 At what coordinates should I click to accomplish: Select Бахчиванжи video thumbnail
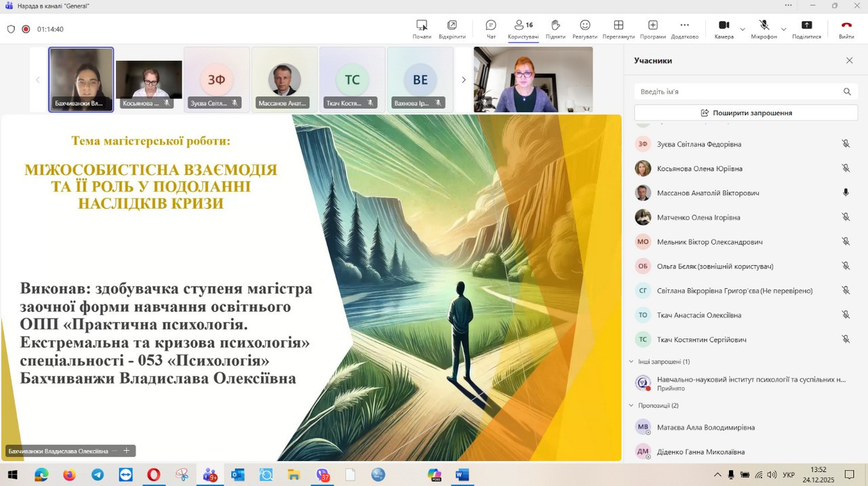[x=81, y=79]
